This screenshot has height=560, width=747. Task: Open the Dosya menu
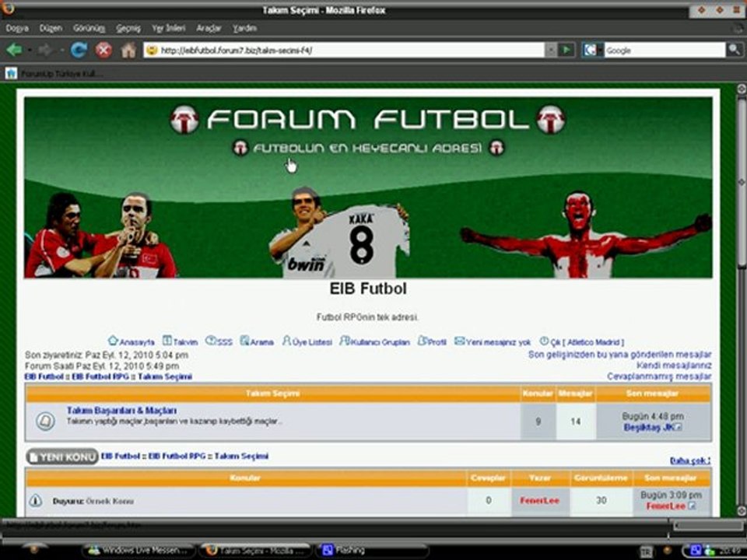point(17,28)
